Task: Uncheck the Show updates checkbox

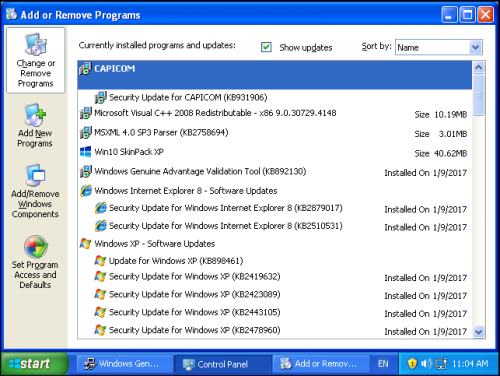Action: 266,47
